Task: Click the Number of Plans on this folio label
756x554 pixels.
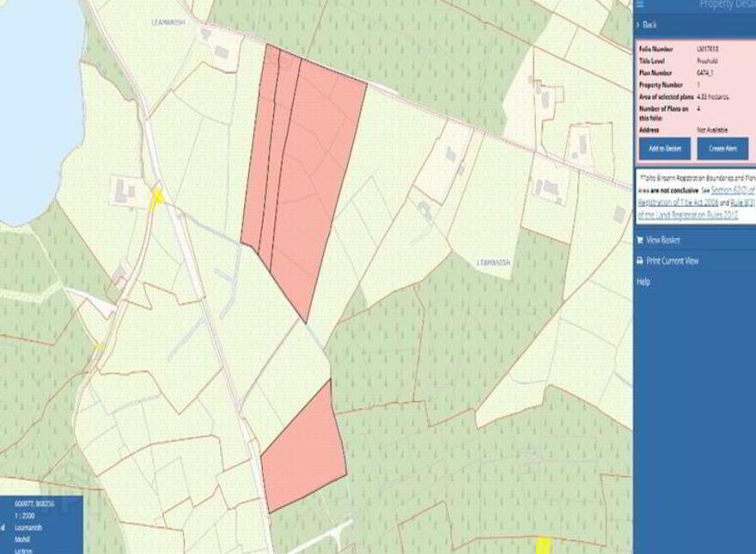Action: click(x=663, y=113)
